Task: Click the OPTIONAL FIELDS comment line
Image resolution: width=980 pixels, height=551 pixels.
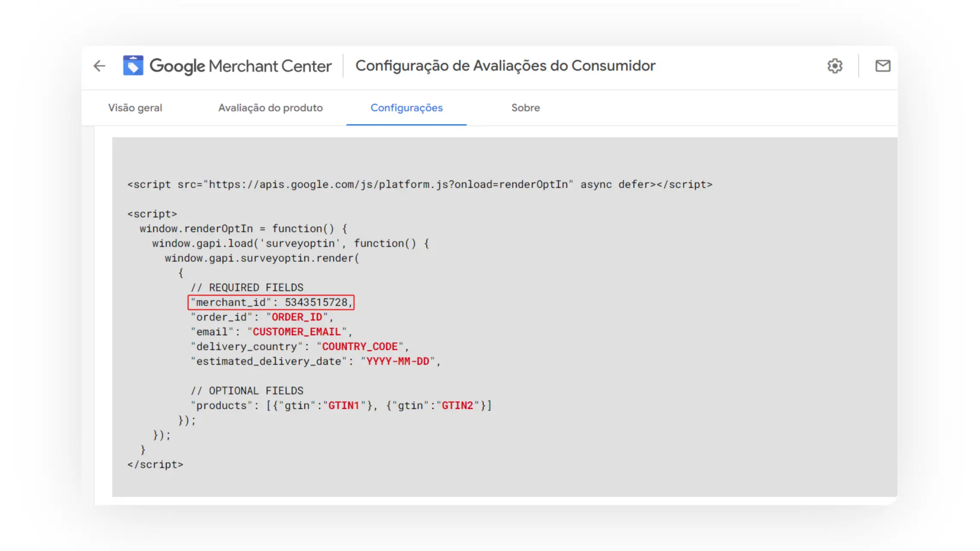Action: pos(247,391)
